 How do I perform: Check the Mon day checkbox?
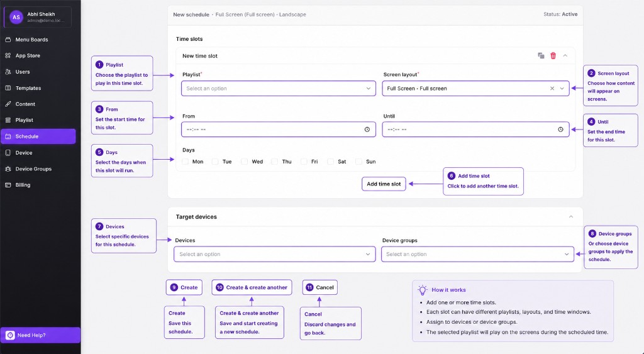pyautogui.click(x=186, y=162)
